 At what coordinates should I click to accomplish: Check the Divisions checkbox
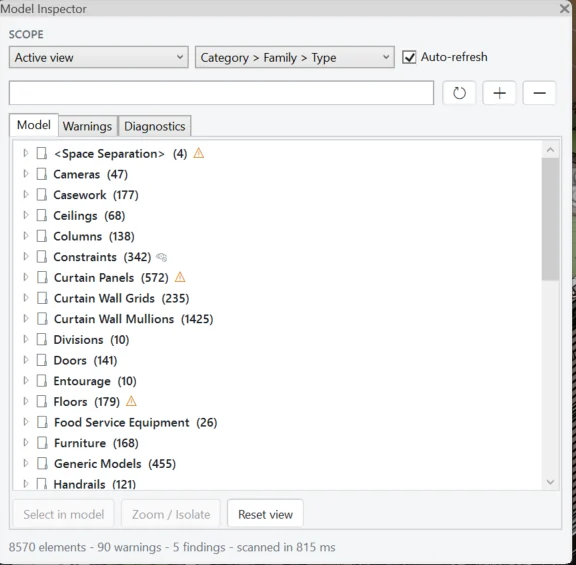pyautogui.click(x=42, y=339)
